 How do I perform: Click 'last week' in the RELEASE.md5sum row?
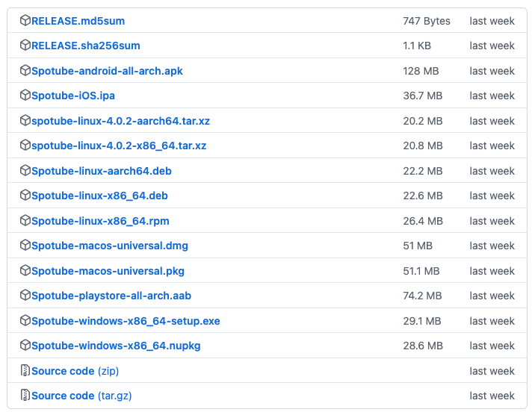(x=492, y=21)
